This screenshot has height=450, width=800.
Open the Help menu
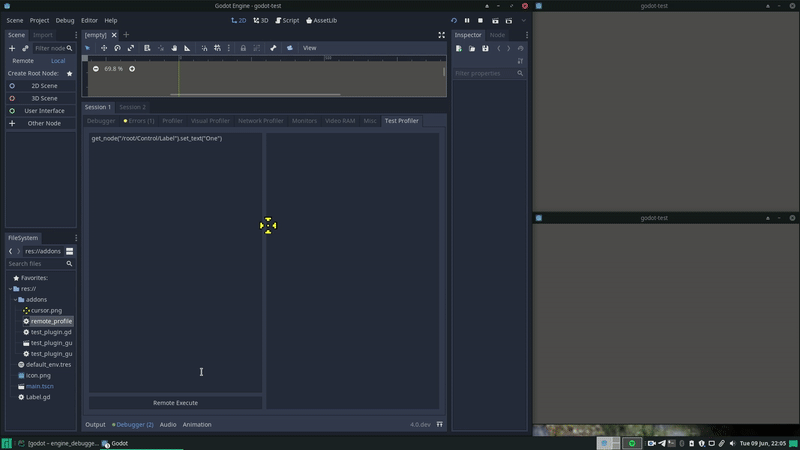(111, 20)
